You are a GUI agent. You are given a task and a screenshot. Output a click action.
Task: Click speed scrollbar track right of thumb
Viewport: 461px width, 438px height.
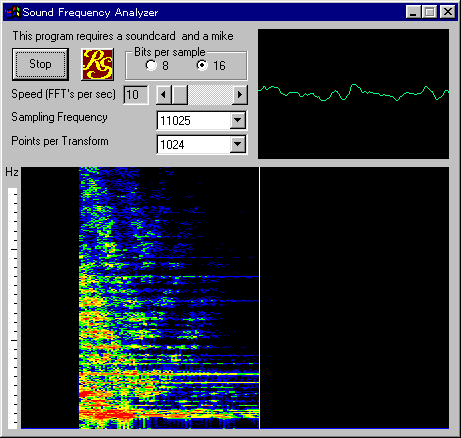coord(210,95)
